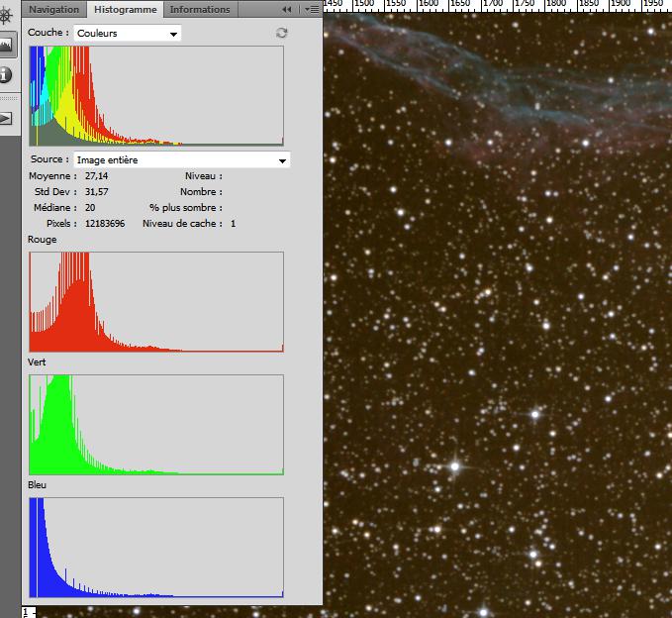The image size is (672, 618).
Task: Click the combined color histogram graph
Action: click(156, 96)
